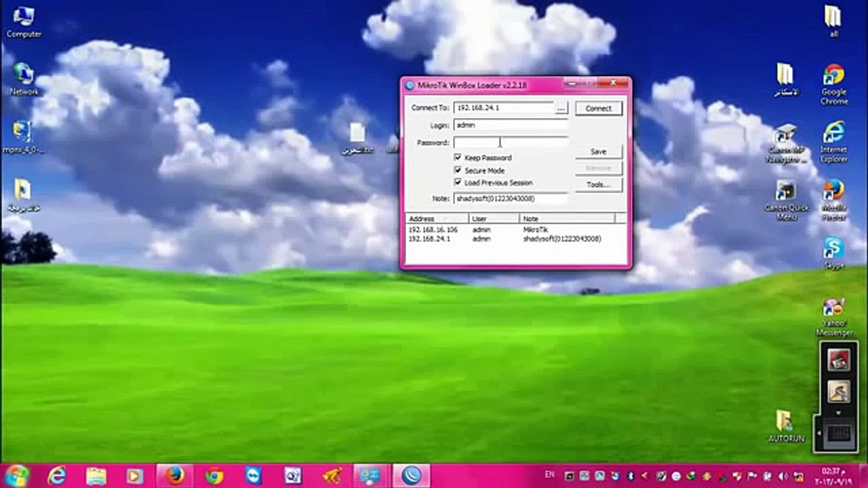This screenshot has width=868, height=488.
Task: Open Google Chrome from the taskbar
Action: click(x=214, y=476)
